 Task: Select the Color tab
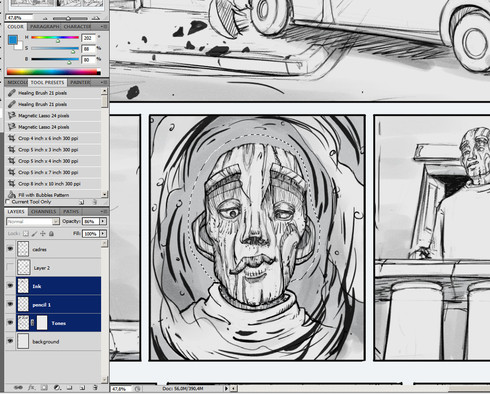click(x=16, y=26)
